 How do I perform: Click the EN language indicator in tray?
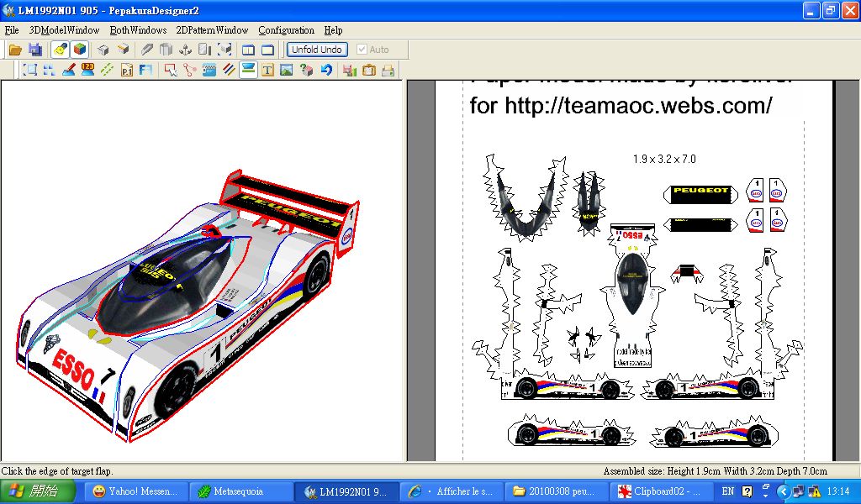[x=728, y=491]
